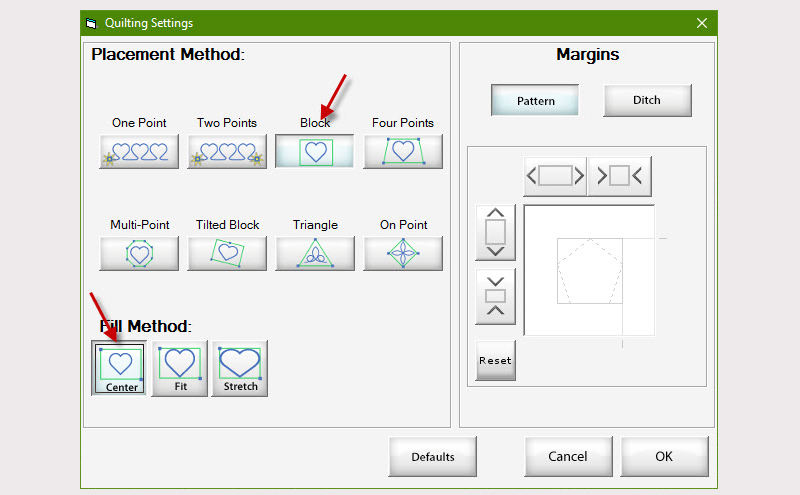Select Triangle placement method
The image size is (800, 495).
pyautogui.click(x=315, y=253)
